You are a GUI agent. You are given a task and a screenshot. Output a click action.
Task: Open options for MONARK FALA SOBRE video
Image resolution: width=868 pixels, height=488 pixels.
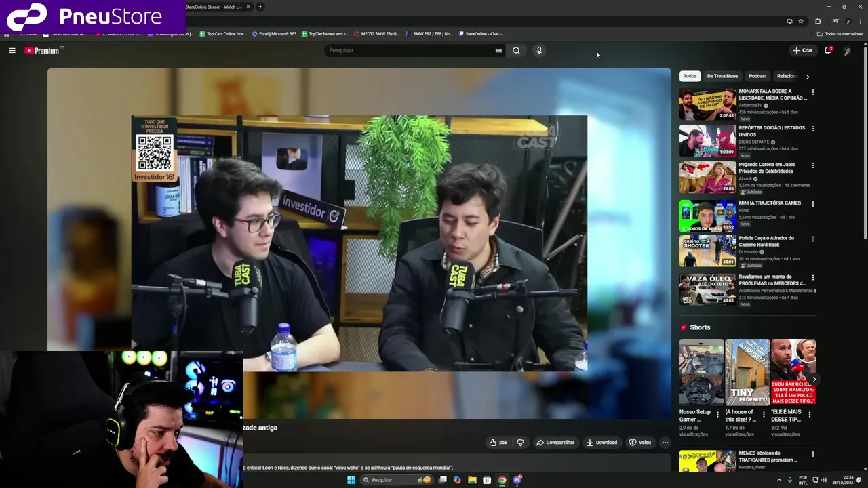point(812,92)
